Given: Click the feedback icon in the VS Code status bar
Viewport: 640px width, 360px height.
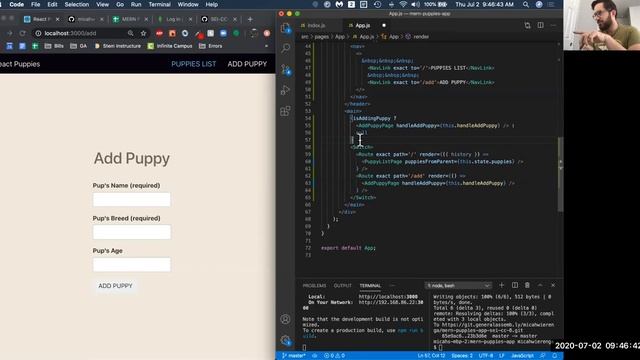Looking at the screenshot, I should (542, 356).
